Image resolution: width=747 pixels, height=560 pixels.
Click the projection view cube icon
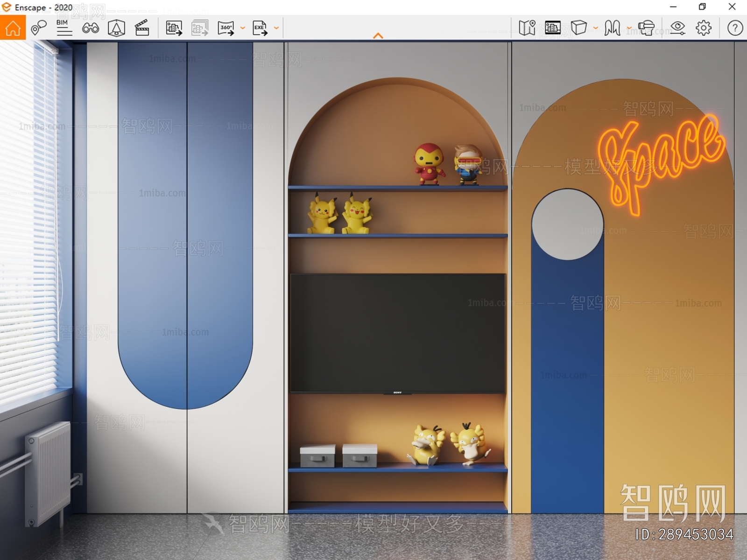(579, 28)
